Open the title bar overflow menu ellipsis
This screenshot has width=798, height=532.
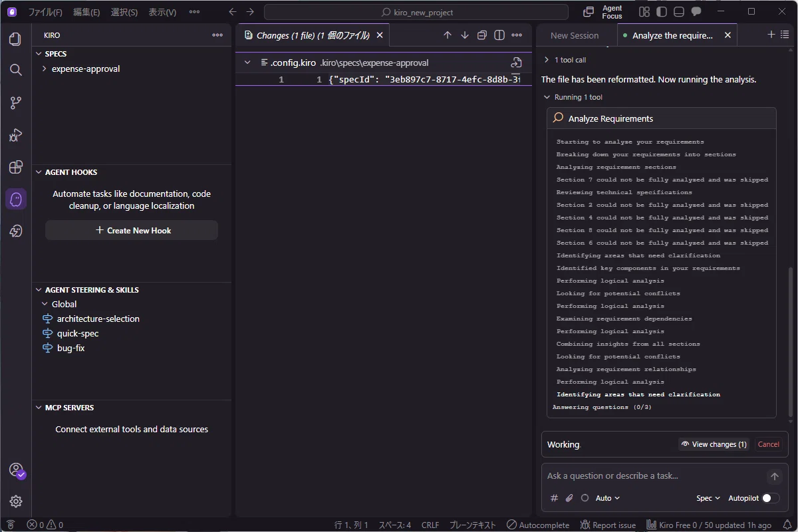pyautogui.click(x=194, y=12)
